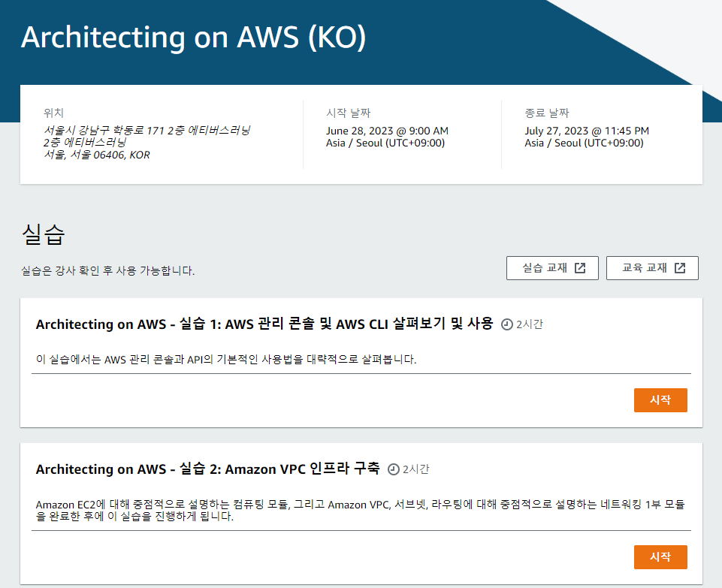Screen dimensions: 722x588
Task: Click the 위치 label
Action: [x=53, y=113]
